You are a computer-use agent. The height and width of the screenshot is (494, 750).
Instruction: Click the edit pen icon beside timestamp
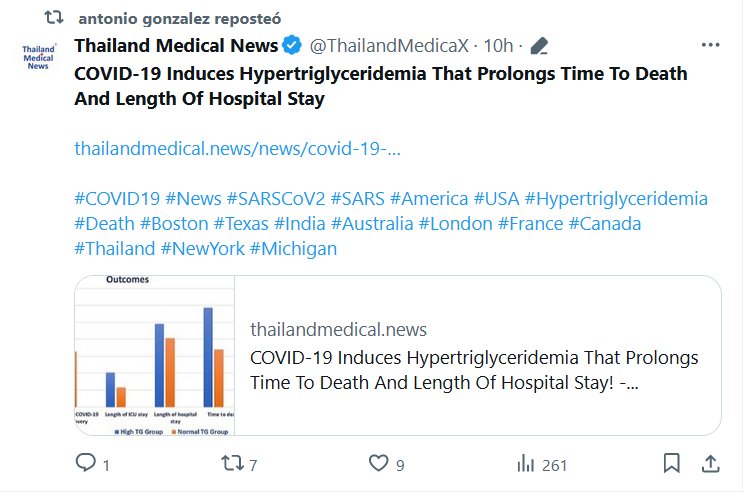(x=540, y=46)
